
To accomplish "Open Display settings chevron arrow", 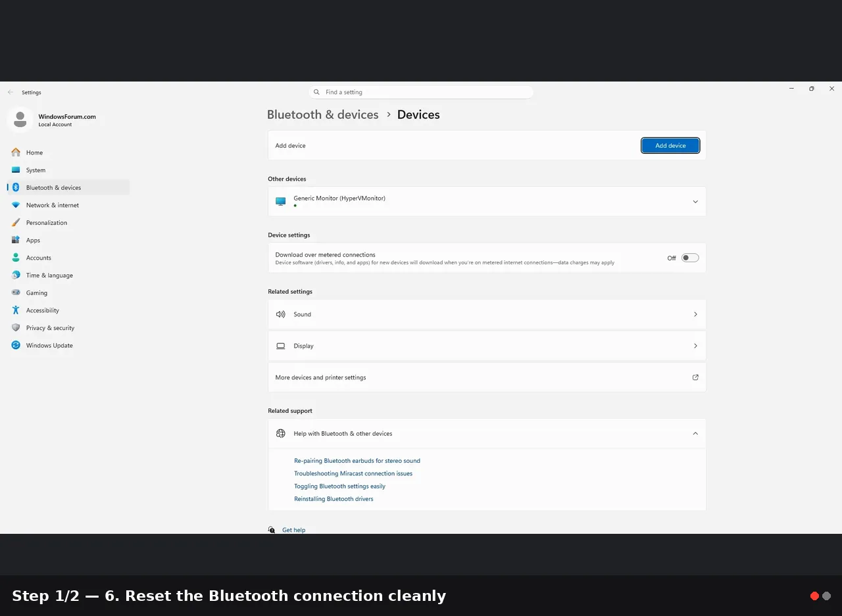I will (695, 346).
